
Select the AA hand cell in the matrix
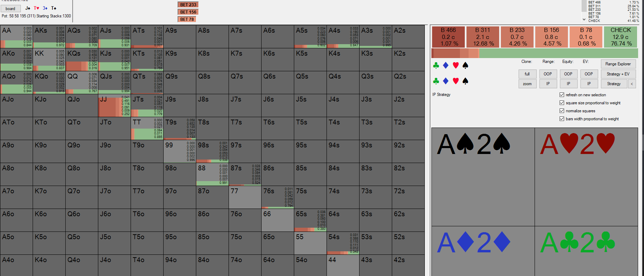click(x=16, y=36)
